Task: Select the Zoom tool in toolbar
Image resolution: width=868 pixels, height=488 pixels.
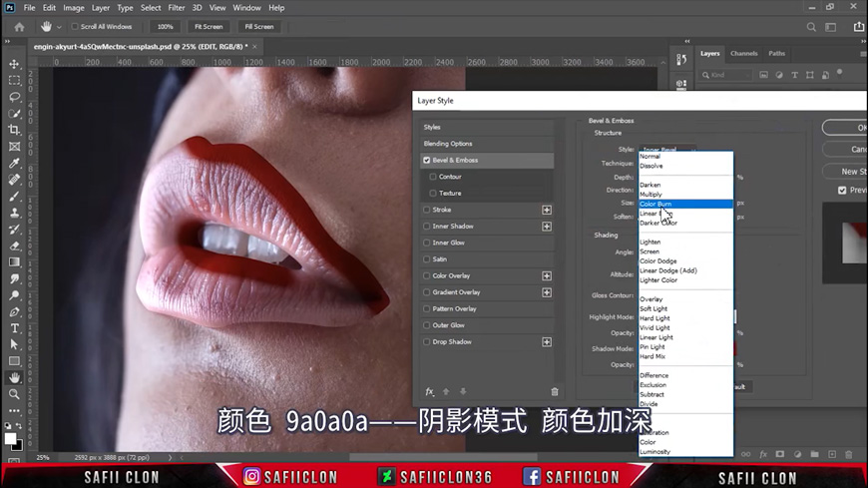Action: 14,394
